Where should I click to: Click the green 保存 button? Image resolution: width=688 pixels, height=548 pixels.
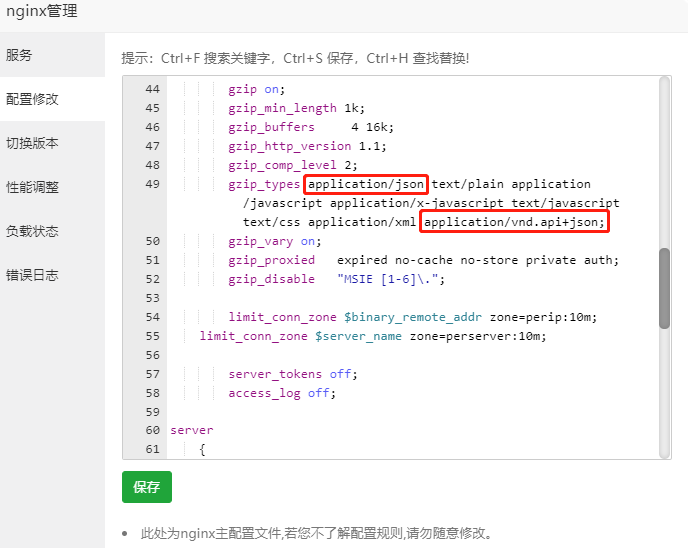point(146,487)
